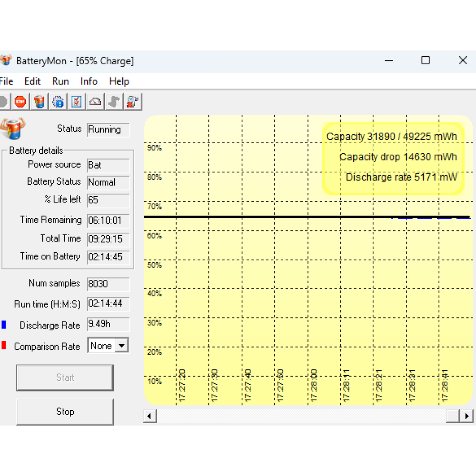Open battery information via the battery toolbar icon
The width and height of the screenshot is (476, 476).
40,101
